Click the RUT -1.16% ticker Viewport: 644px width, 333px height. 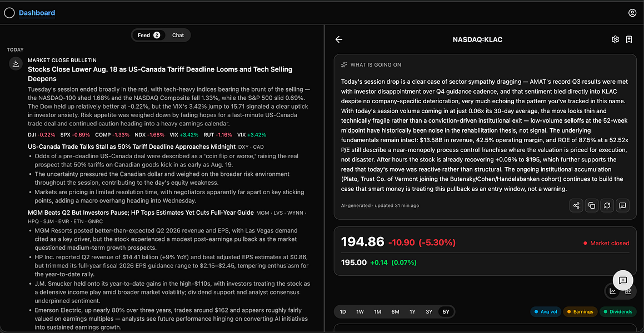click(217, 134)
